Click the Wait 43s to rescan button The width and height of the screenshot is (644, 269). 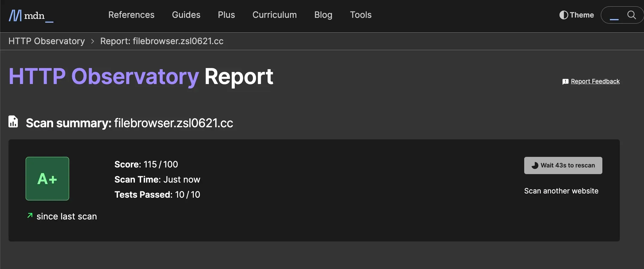click(x=563, y=165)
